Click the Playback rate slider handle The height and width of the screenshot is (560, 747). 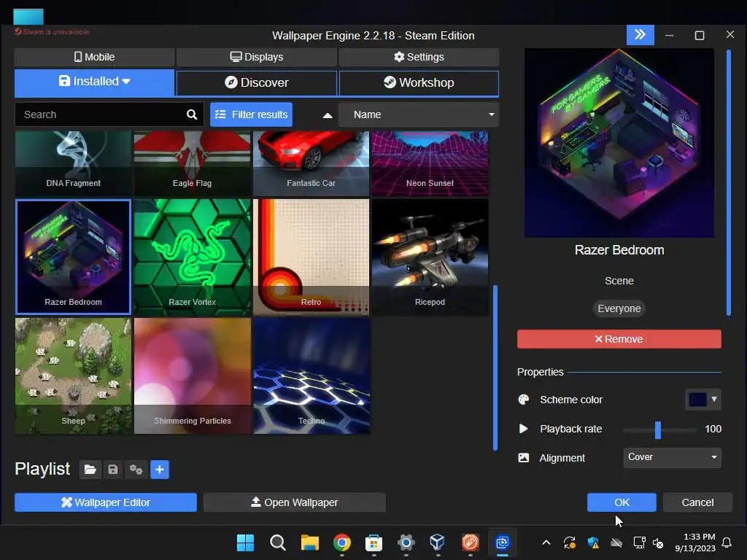(658, 429)
